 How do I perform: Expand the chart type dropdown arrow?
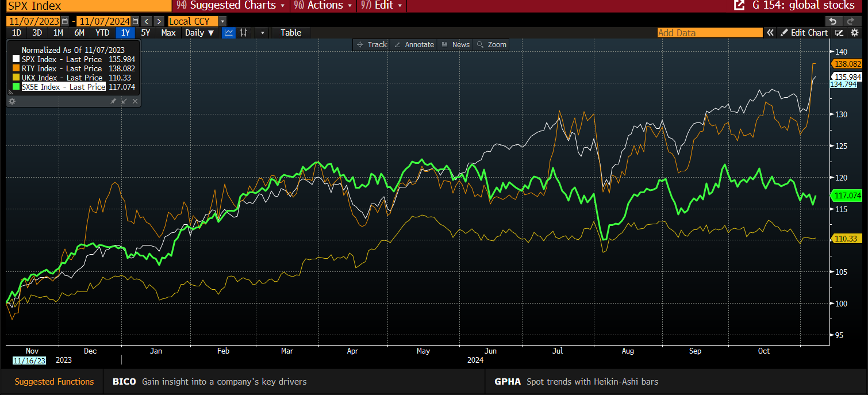pyautogui.click(x=263, y=33)
